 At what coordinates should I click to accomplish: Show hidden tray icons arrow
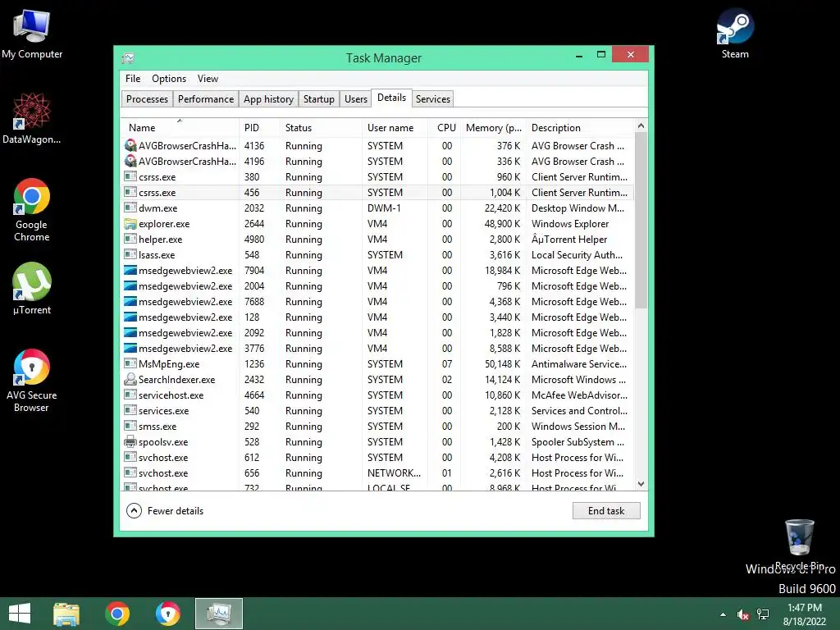click(x=724, y=614)
